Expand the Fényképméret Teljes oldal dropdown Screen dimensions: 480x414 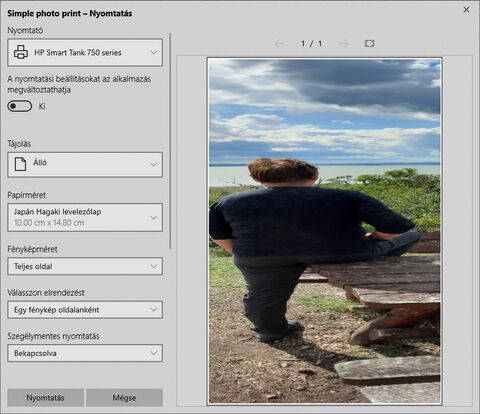click(x=85, y=266)
